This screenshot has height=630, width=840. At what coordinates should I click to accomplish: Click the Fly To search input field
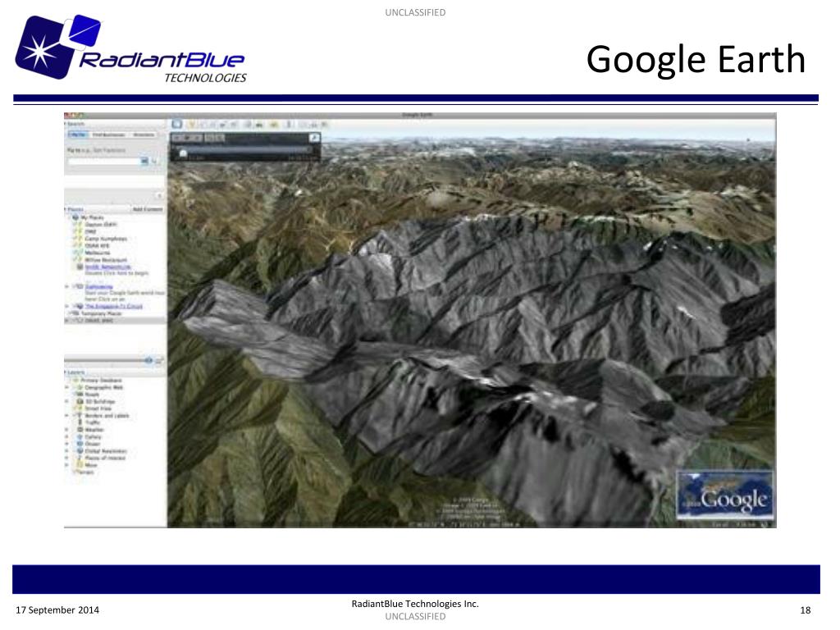pyautogui.click(x=103, y=161)
